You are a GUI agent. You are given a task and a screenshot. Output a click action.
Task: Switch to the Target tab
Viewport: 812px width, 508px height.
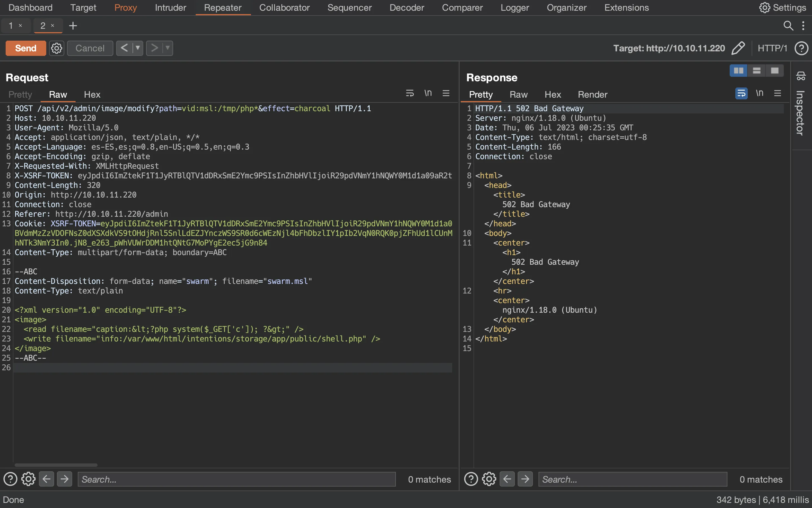point(83,7)
